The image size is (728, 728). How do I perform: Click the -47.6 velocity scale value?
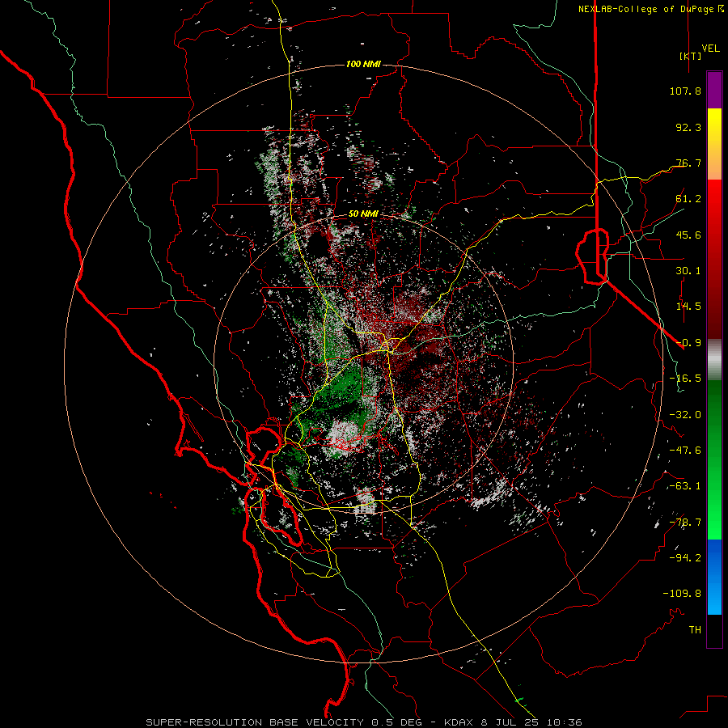tap(685, 451)
